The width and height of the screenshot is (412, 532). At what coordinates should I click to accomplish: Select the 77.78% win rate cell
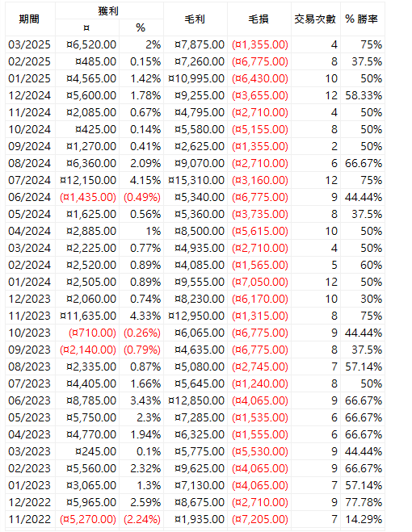tap(363, 502)
